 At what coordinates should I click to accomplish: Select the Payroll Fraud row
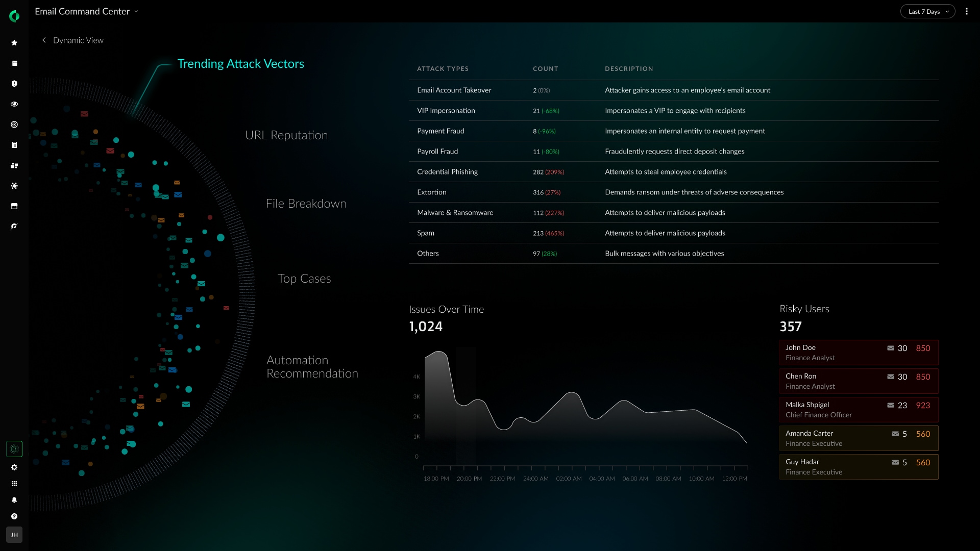(674, 152)
